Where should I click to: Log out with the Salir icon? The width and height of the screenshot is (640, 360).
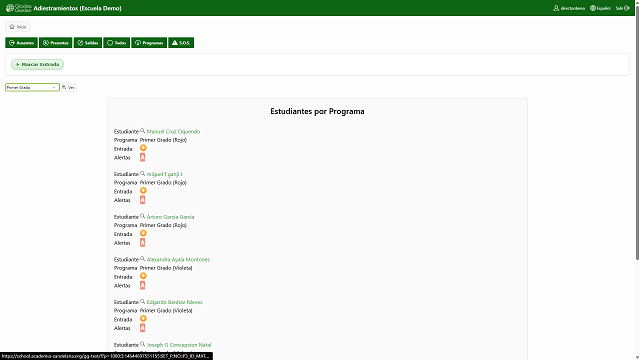(x=622, y=8)
